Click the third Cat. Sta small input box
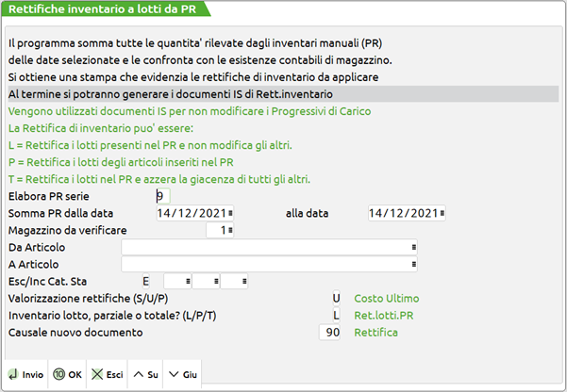This screenshot has height=392, width=567. click(x=233, y=281)
